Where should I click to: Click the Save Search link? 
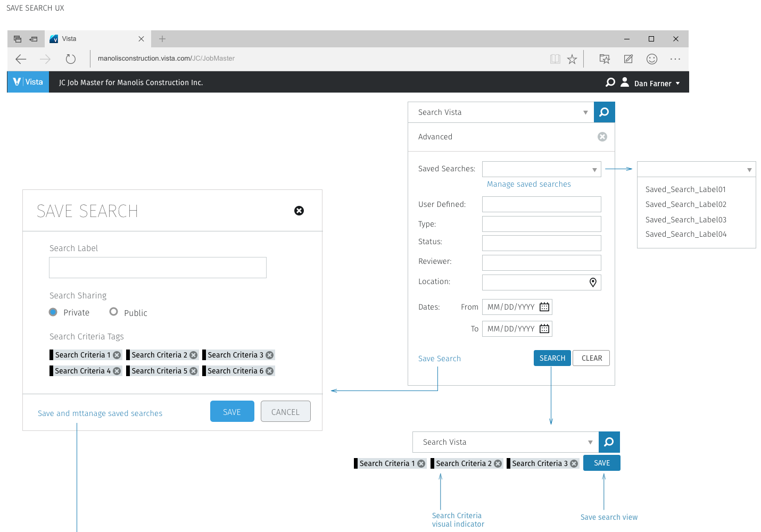(x=440, y=359)
